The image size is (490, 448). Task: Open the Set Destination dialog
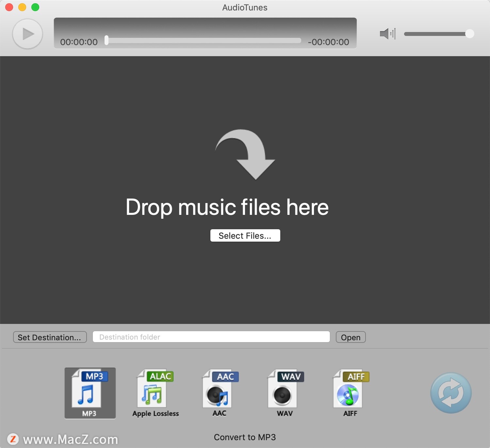[x=50, y=337]
